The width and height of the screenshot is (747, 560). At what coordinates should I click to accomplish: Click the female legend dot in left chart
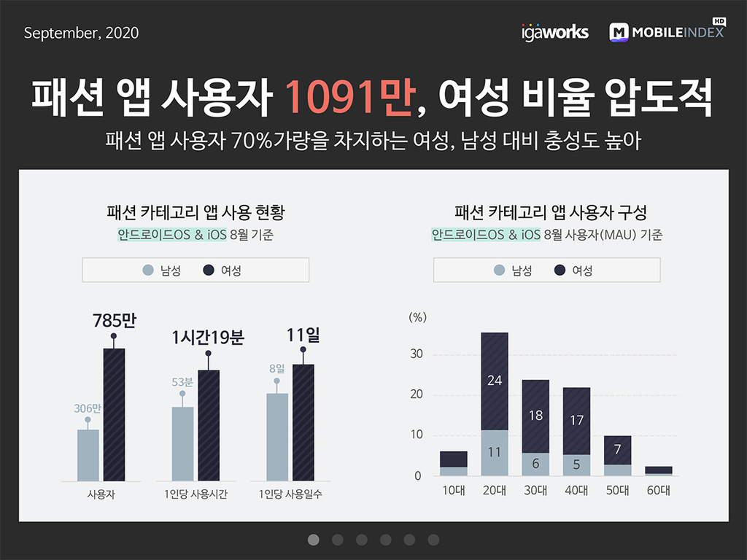pos(209,270)
